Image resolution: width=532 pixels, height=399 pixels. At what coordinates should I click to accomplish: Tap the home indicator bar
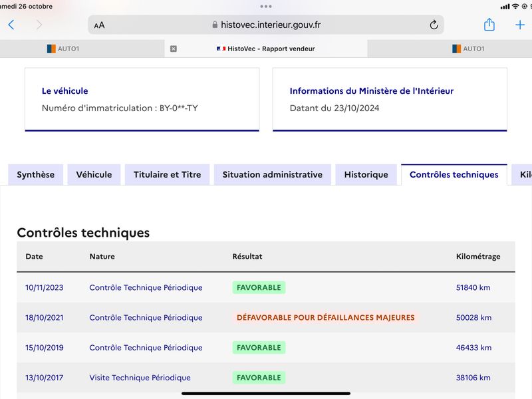click(266, 394)
